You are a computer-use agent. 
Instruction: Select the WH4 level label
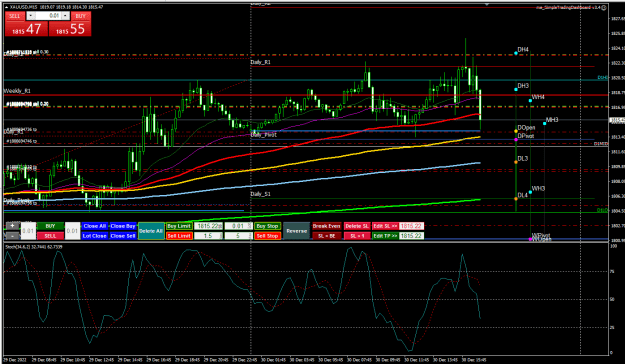pos(538,97)
